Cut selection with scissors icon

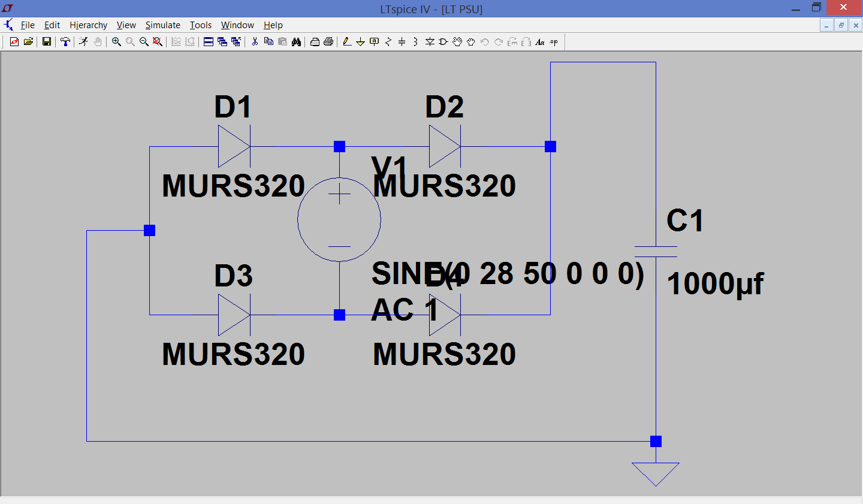[x=255, y=42]
